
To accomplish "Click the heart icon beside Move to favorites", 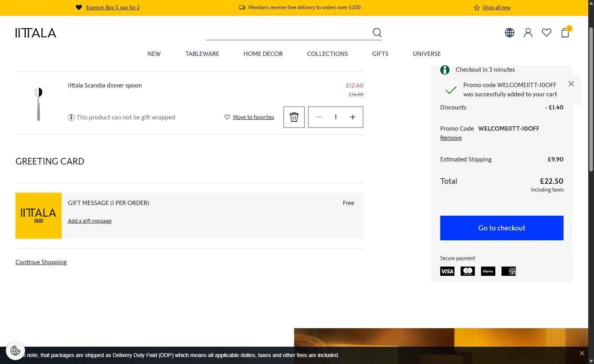I will click(x=227, y=117).
